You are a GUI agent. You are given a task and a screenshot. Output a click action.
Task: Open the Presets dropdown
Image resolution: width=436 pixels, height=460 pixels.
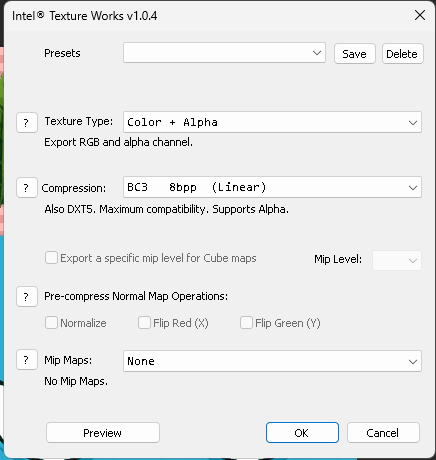(224, 53)
